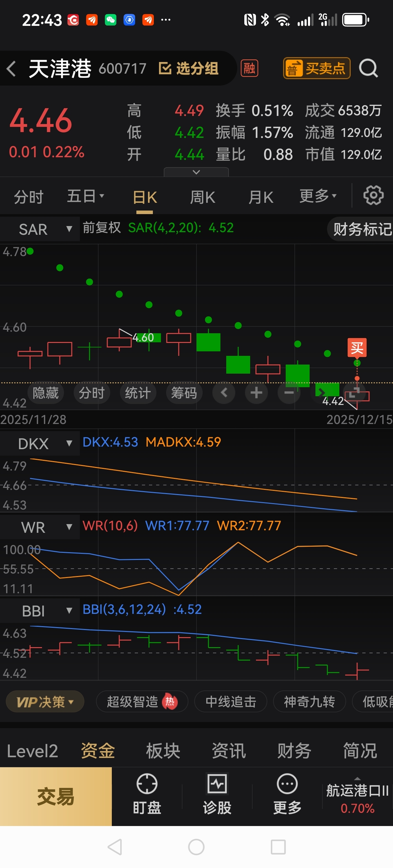The height and width of the screenshot is (868, 393).
Task: Expand the 航运港口II sector panel
Action: point(357,797)
